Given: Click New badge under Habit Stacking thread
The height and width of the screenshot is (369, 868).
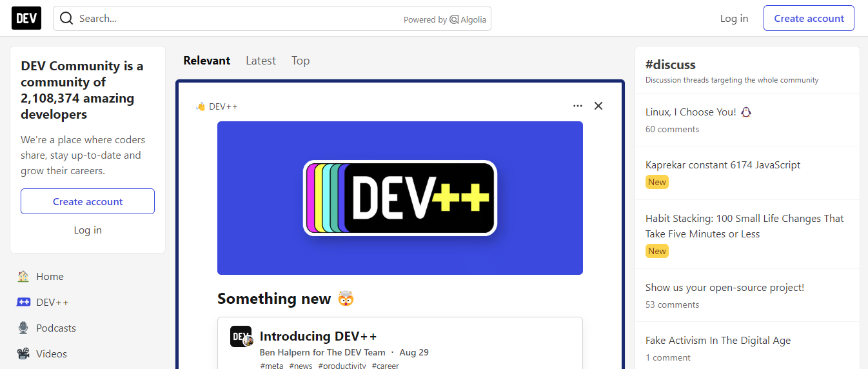Looking at the screenshot, I should tap(657, 251).
